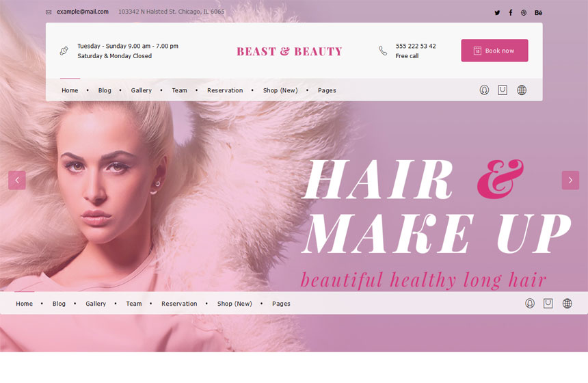Open language globe icon in lower sticky menu

[567, 303]
